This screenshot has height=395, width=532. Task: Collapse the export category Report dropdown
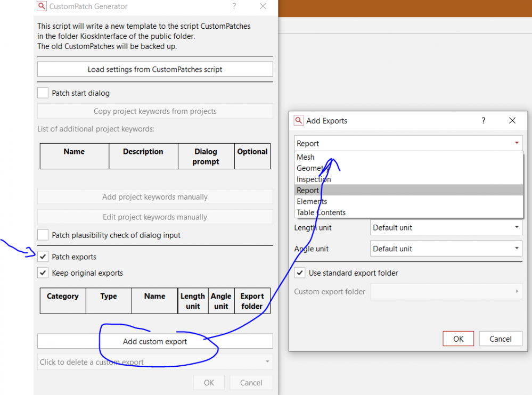click(x=408, y=143)
